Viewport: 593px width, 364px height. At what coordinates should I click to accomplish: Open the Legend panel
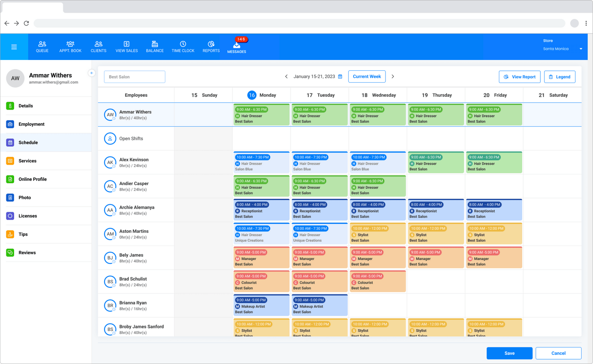pyautogui.click(x=560, y=77)
